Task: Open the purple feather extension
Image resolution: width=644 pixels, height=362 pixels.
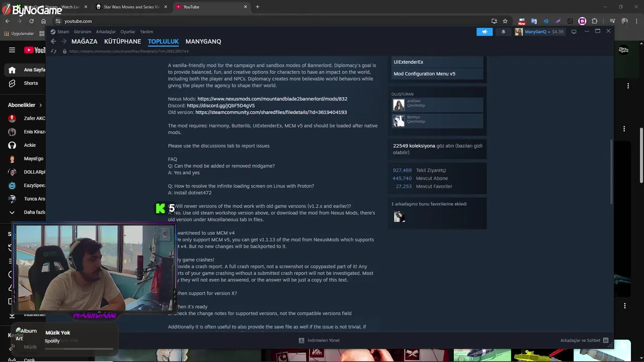Action: pos(558,21)
